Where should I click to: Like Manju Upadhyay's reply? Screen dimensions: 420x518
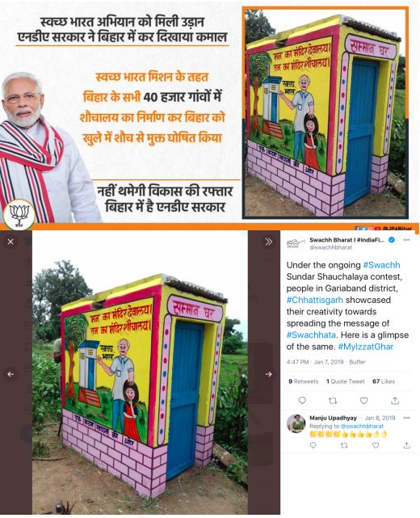pos(376,445)
